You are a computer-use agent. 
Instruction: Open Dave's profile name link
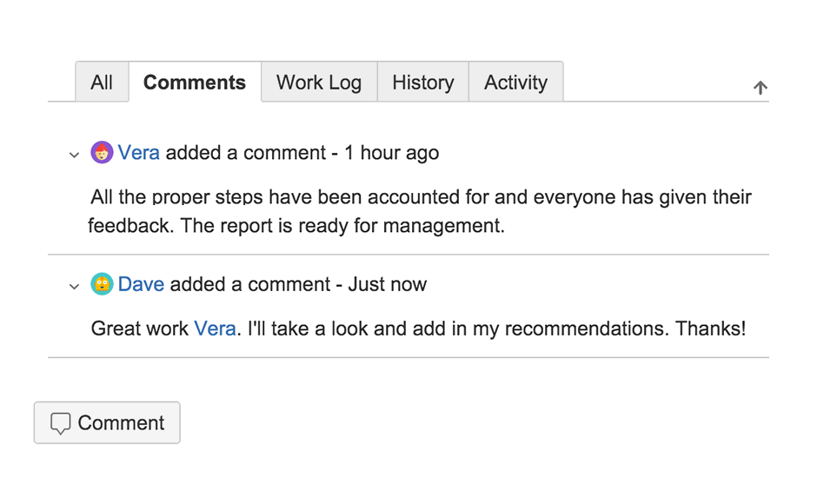pyautogui.click(x=141, y=284)
